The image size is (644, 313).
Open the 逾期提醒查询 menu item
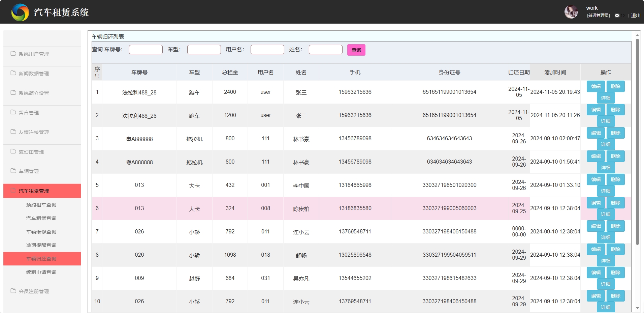pos(40,245)
